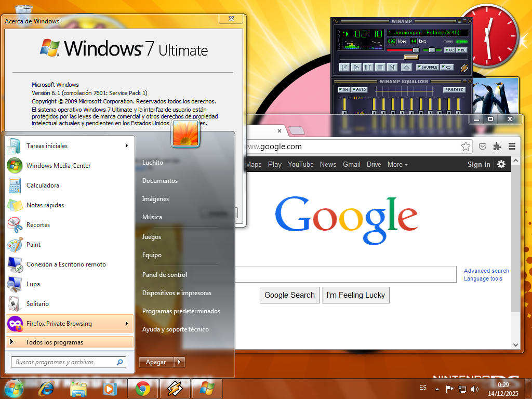Viewport: 532px width, 399px height.
Task: Click the Winamp play button
Action: [356, 67]
